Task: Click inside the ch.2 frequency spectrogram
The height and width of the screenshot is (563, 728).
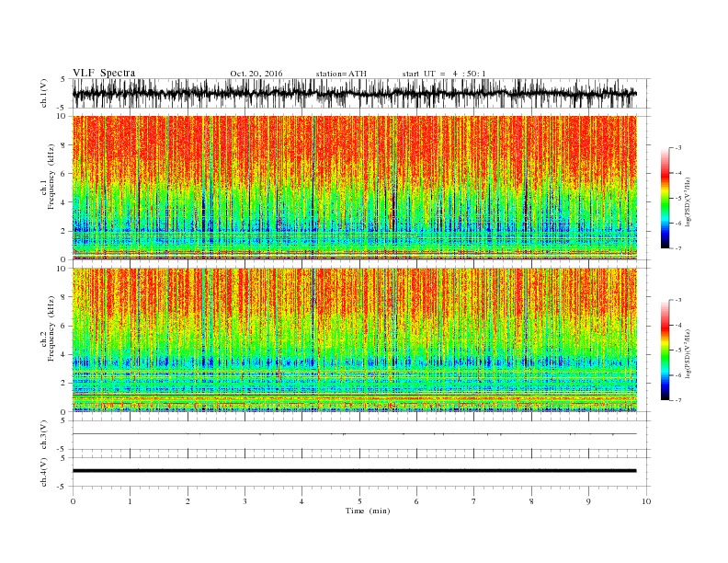Action: (355, 340)
